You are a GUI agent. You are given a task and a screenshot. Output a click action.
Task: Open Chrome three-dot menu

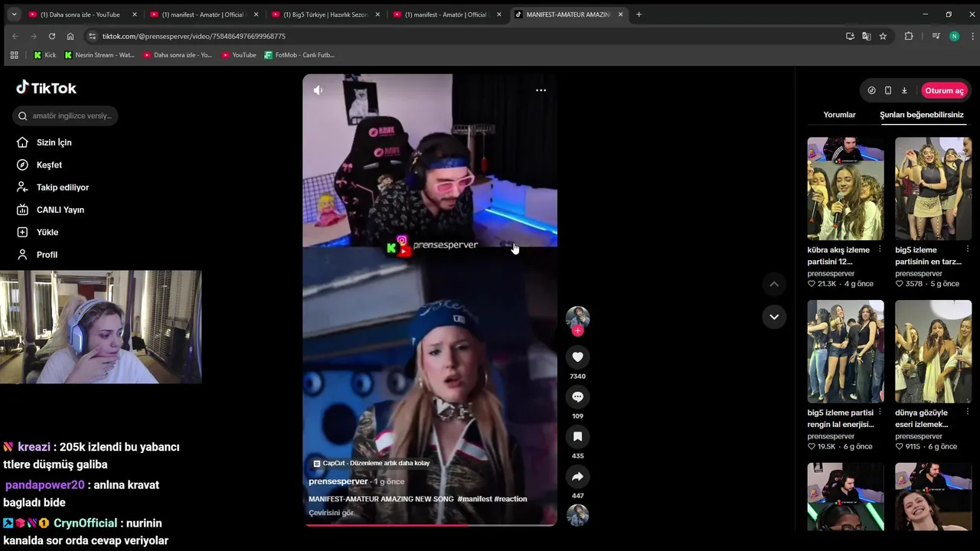(971, 36)
